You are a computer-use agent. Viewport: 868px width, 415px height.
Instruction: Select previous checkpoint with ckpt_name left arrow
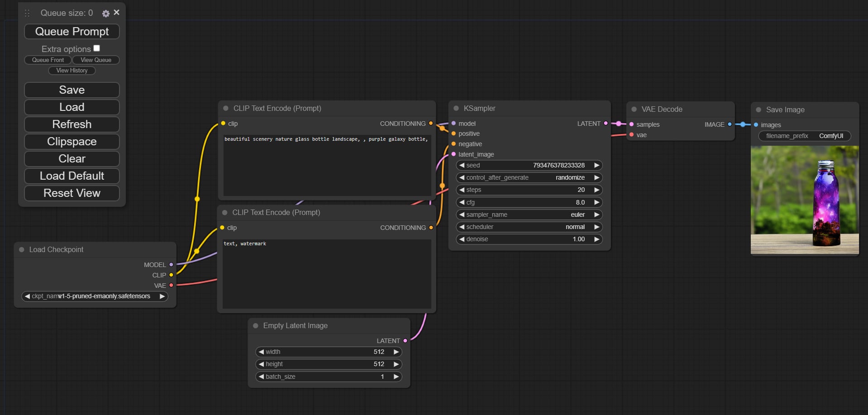click(27, 296)
